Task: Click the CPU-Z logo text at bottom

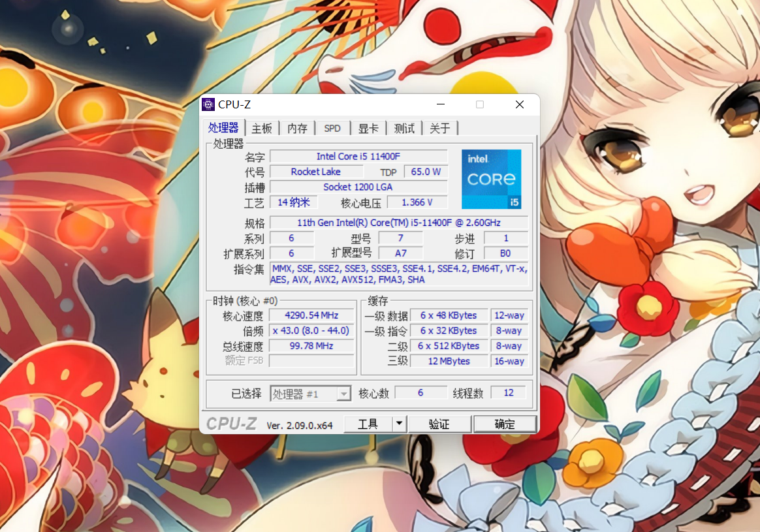Action: pos(232,424)
